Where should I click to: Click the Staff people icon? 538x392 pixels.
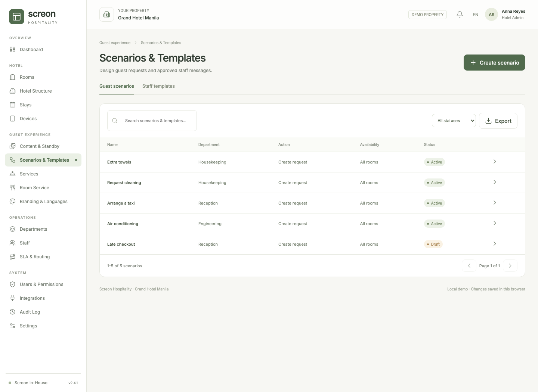tap(12, 243)
